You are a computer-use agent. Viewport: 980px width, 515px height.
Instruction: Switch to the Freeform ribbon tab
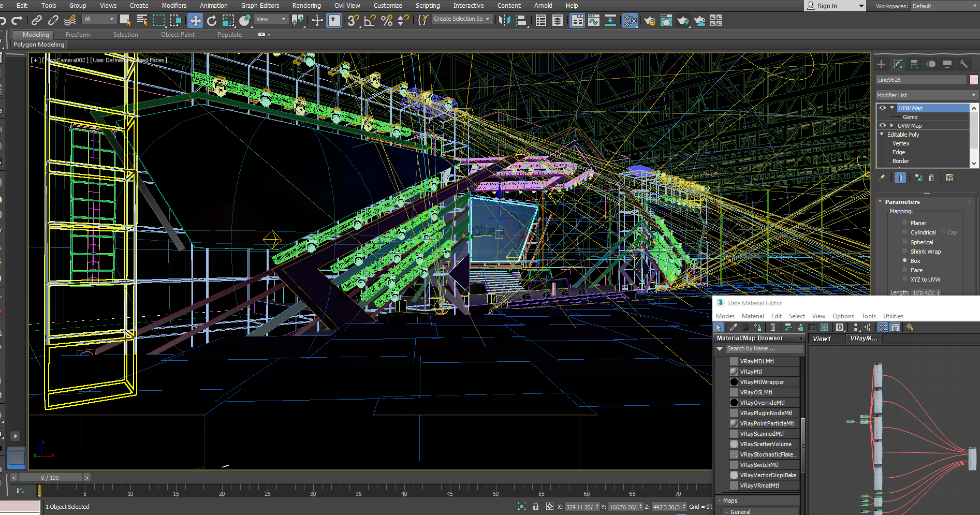[78, 34]
